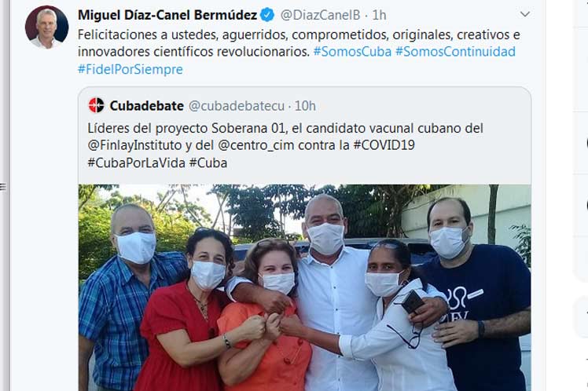
Task: Open the quoted tweet's 10h timestamp
Action: pos(305,106)
